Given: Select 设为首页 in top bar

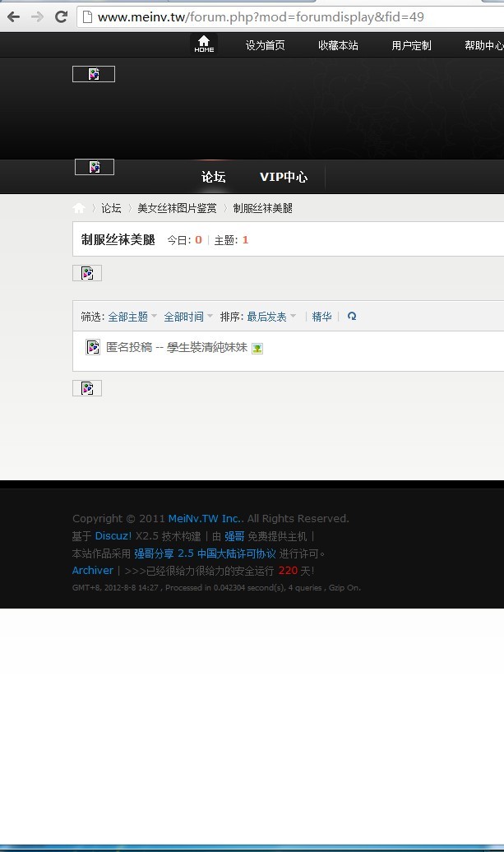Looking at the screenshot, I should click(265, 46).
